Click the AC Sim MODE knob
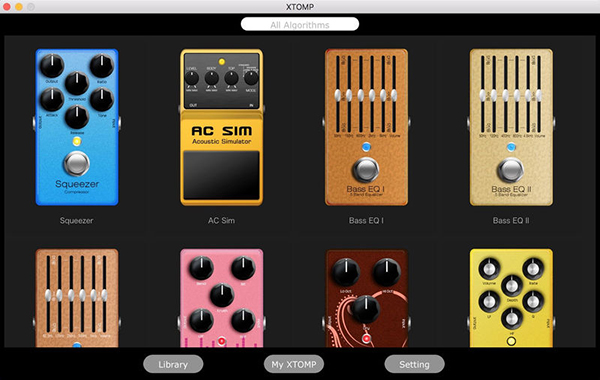The width and height of the screenshot is (600, 380). (x=251, y=78)
